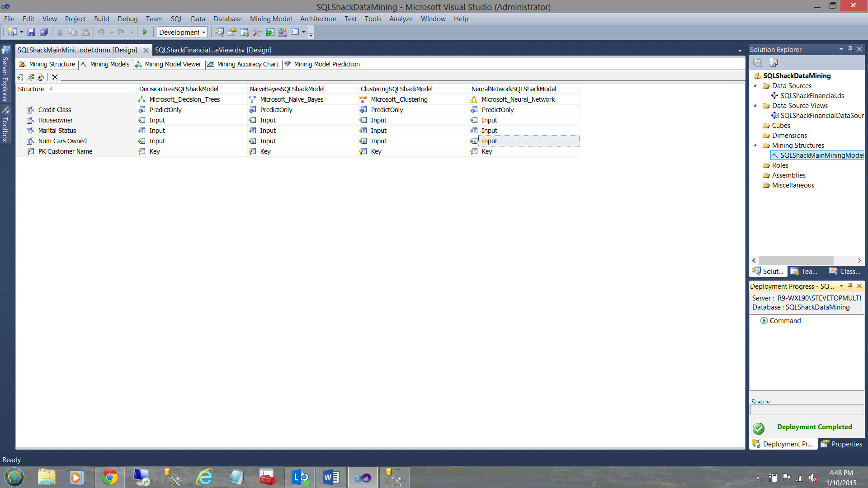Click the Delete X icon in mining toolbar

tap(55, 77)
